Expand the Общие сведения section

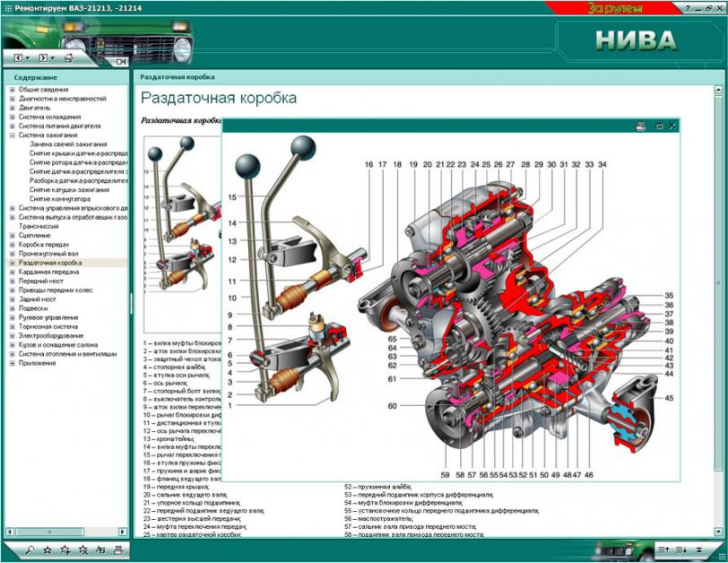pyautogui.click(x=13, y=90)
